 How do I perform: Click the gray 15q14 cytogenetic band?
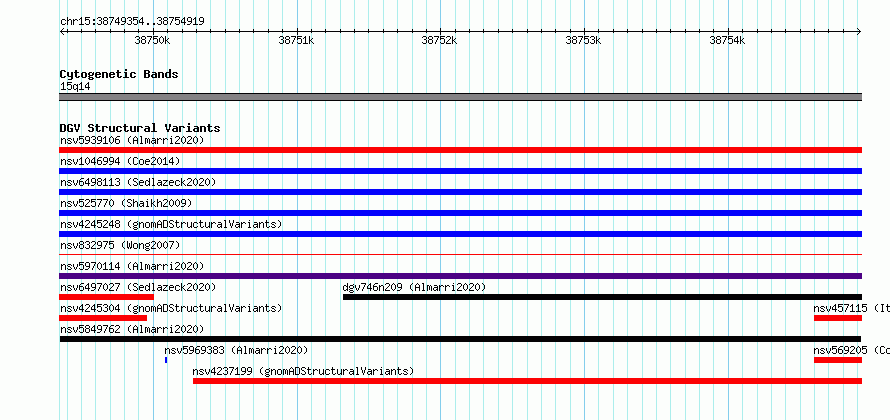[460, 97]
